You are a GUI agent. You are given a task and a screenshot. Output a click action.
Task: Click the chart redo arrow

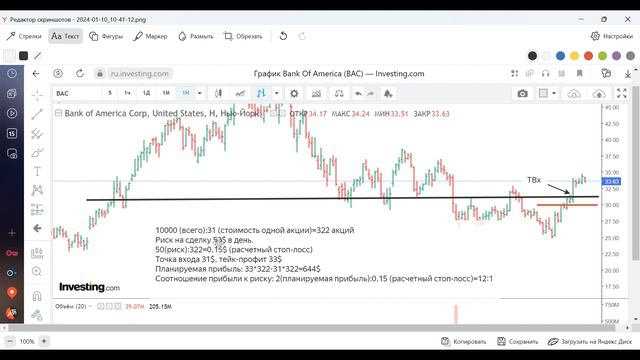click(371, 93)
